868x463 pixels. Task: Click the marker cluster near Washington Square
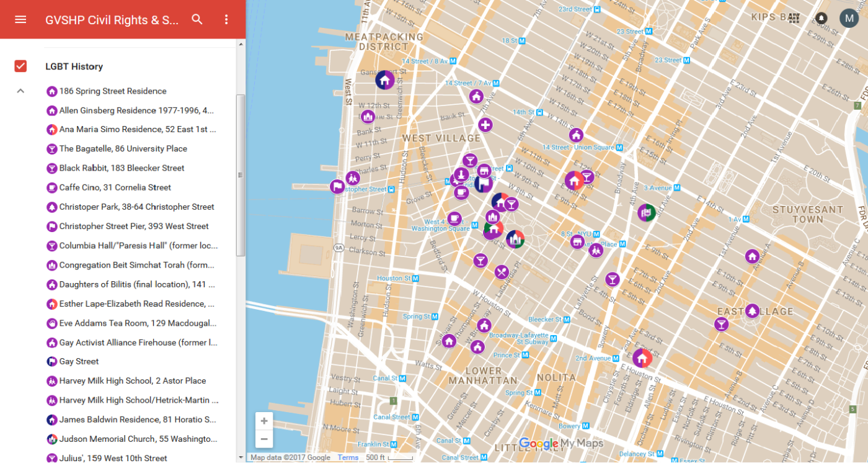(x=492, y=230)
